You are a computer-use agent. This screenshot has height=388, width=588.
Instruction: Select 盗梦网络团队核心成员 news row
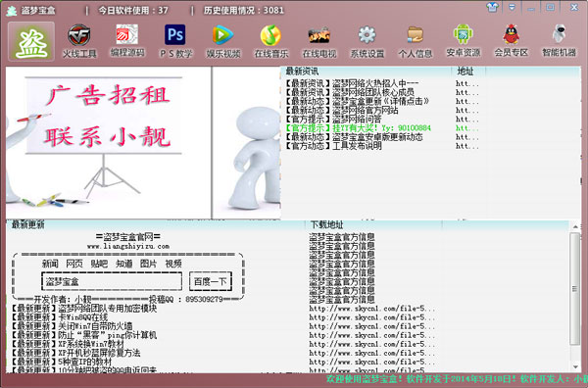[350, 92]
